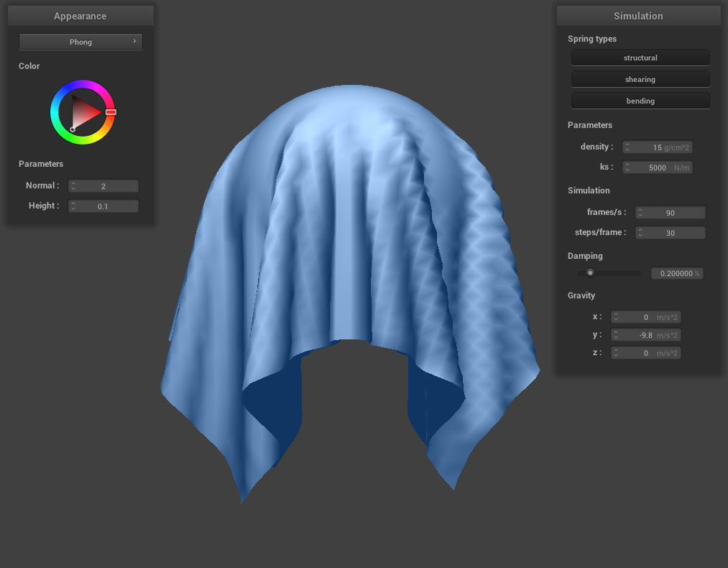Click the frames/s stepper arrows

(640, 213)
